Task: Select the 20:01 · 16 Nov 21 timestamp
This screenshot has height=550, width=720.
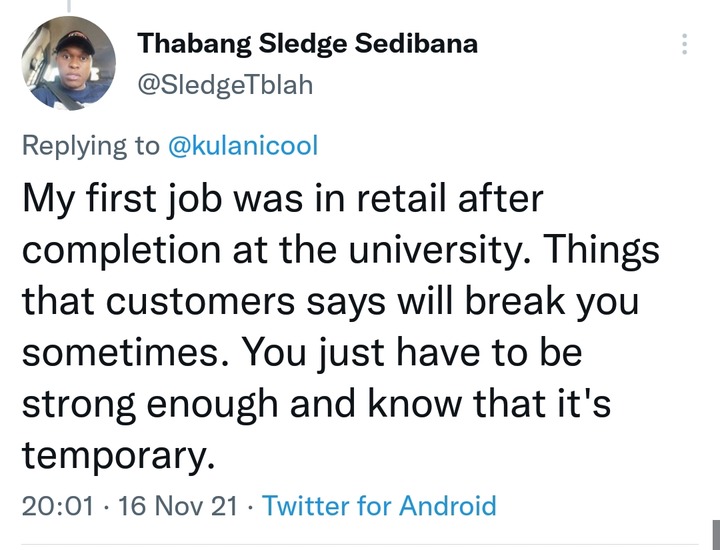Action: [129, 505]
